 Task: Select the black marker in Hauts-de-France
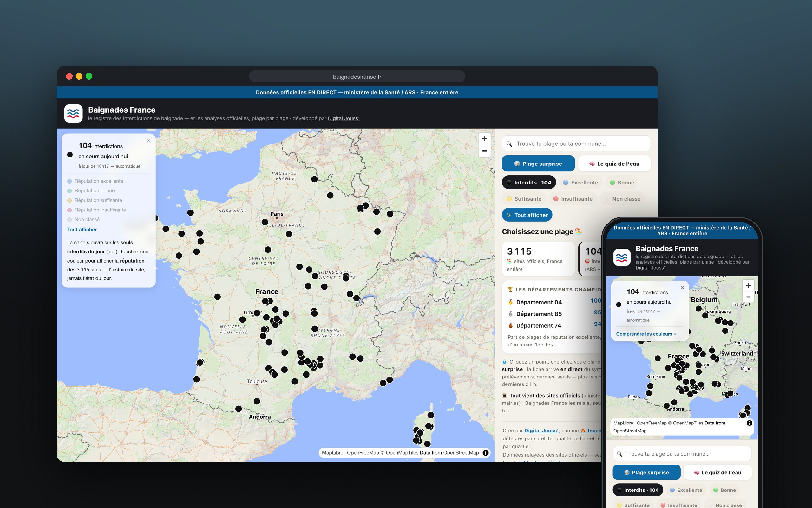[314, 179]
